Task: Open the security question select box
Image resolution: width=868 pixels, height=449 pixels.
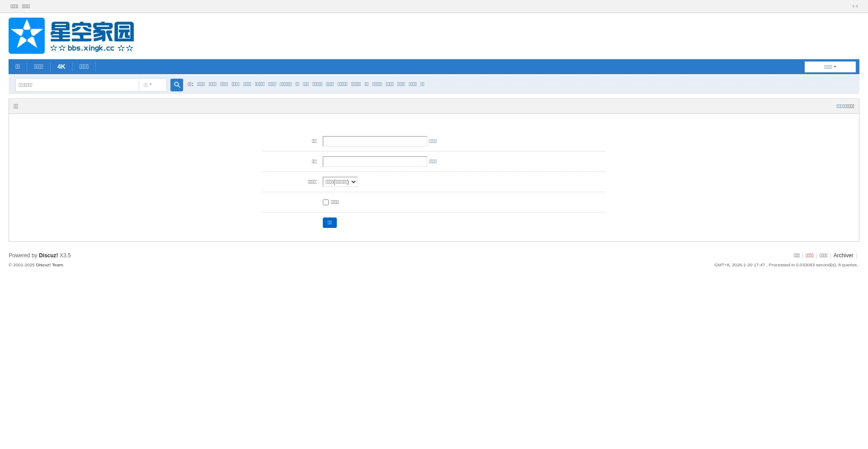Action: click(340, 182)
